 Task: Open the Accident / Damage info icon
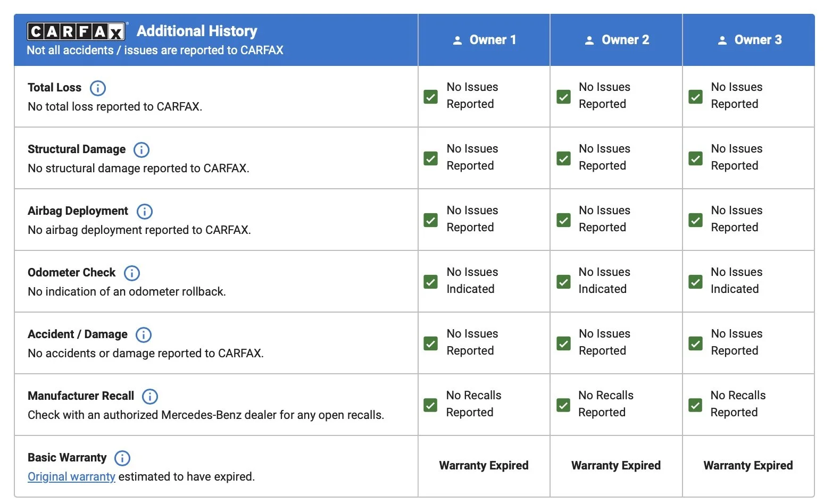click(144, 334)
